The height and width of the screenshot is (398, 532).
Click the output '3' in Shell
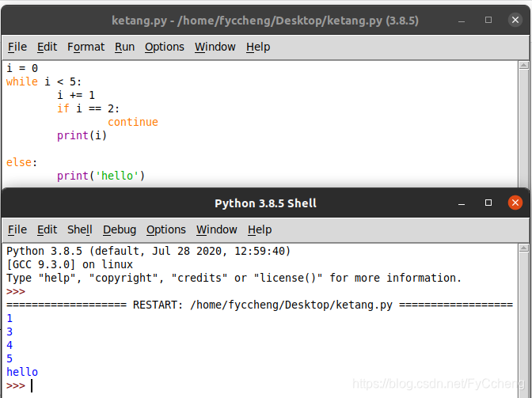(9, 332)
